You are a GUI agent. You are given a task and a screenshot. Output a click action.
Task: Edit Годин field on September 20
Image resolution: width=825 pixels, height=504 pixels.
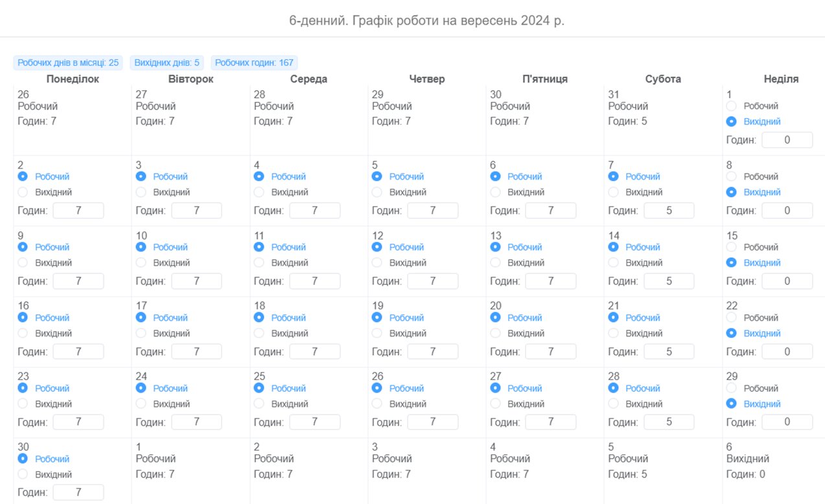[x=551, y=352]
